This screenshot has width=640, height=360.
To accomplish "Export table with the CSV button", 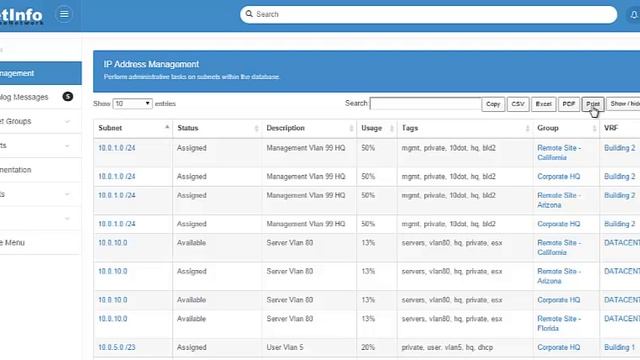I will (x=518, y=104).
